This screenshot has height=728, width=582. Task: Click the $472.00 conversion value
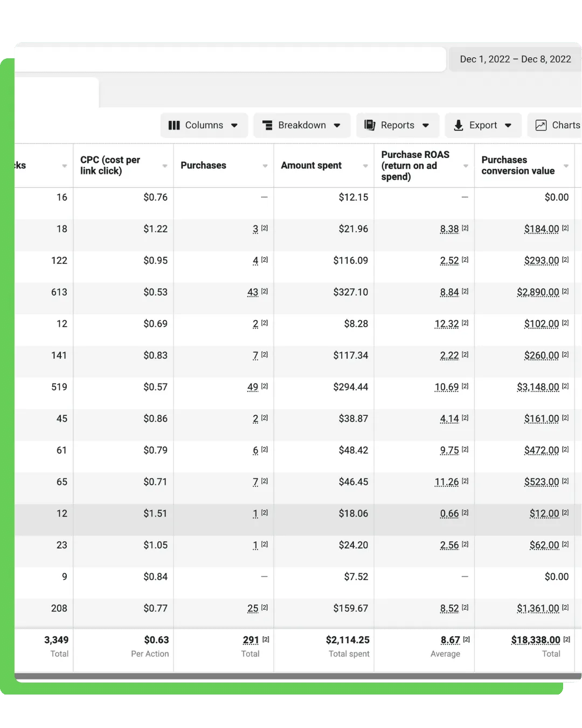[542, 450]
